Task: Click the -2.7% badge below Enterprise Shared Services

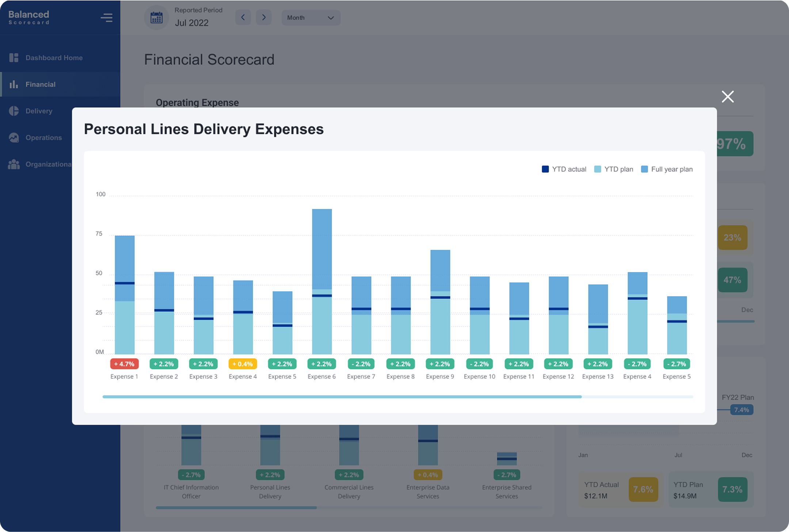Action: tap(507, 475)
